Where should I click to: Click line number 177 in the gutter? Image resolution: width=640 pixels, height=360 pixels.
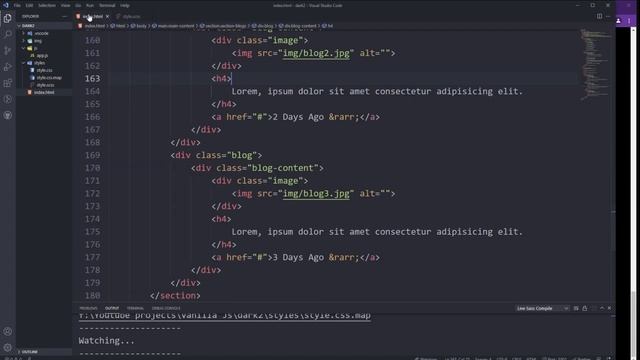point(93,257)
